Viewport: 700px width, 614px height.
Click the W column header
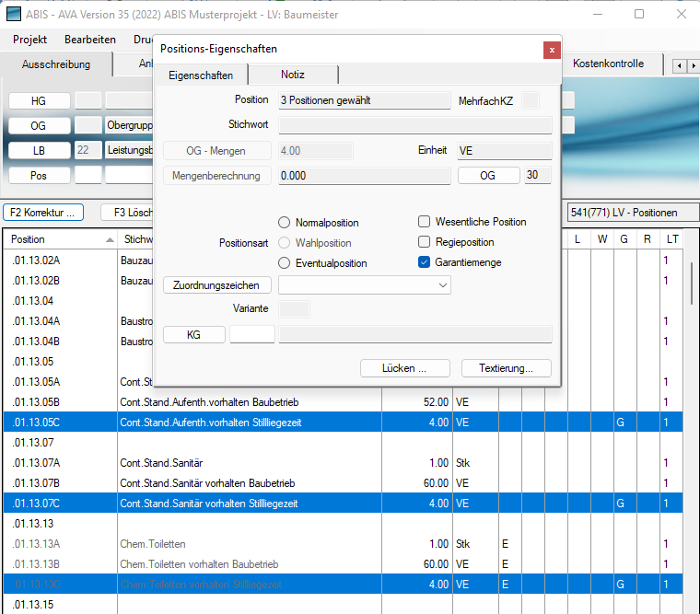click(602, 239)
